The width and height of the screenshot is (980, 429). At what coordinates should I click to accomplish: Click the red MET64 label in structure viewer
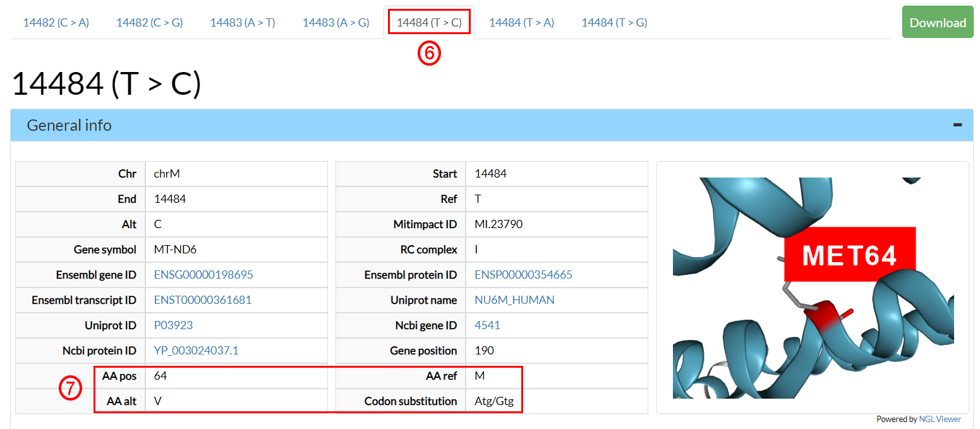(849, 255)
